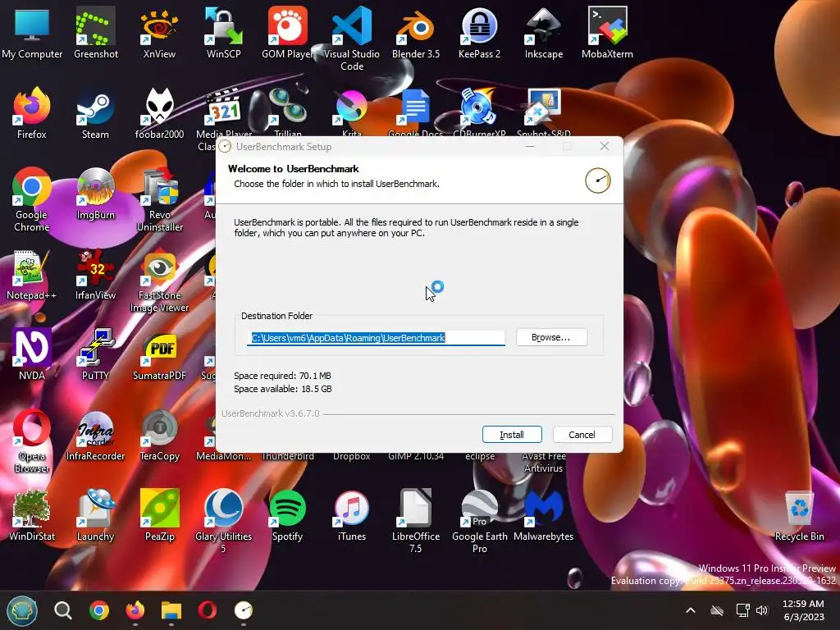Open iTunes desktop shortcut
Screen dimensions: 840x630
(352, 515)
